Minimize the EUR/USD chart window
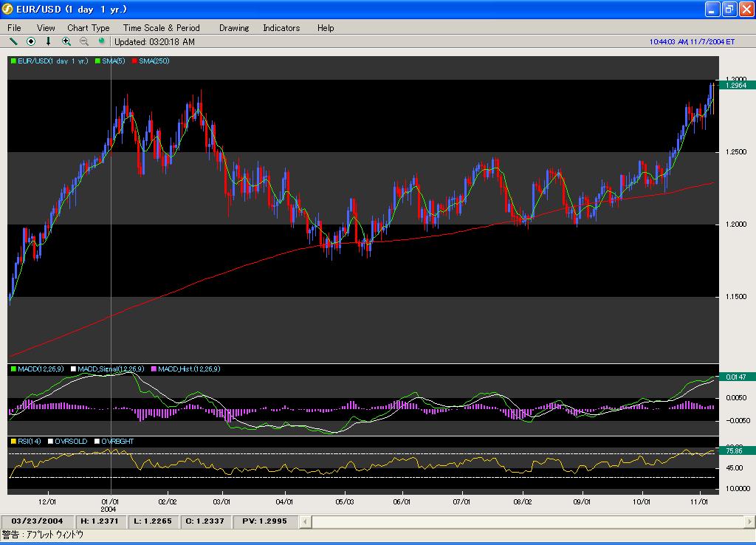Image resolution: width=756 pixels, height=545 pixels. click(712, 9)
